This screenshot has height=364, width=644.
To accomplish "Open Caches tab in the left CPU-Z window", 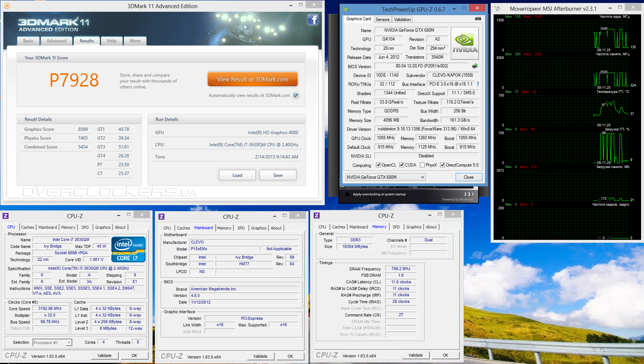I will (x=28, y=227).
